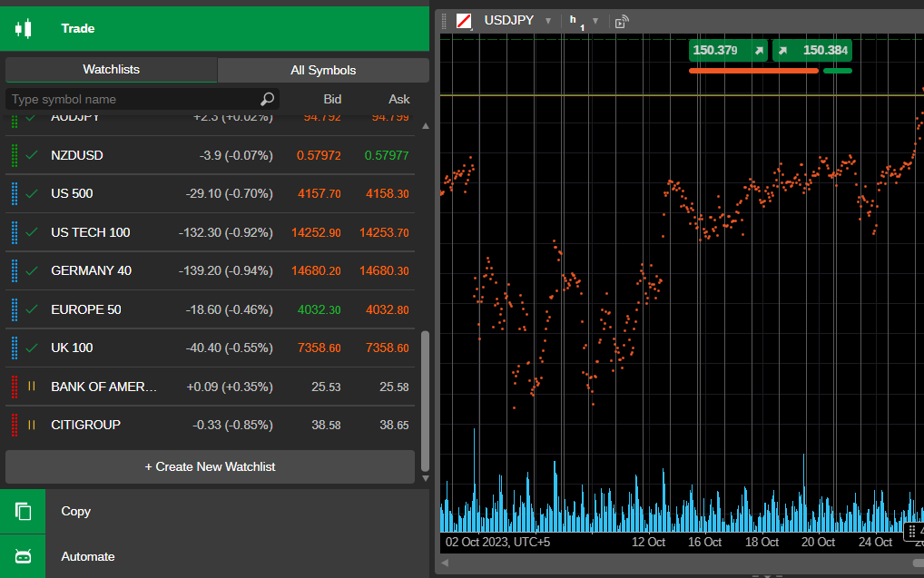Toggle the checkmark next to GERMANY 40
The height and width of the screenshot is (578, 924).
(32, 270)
